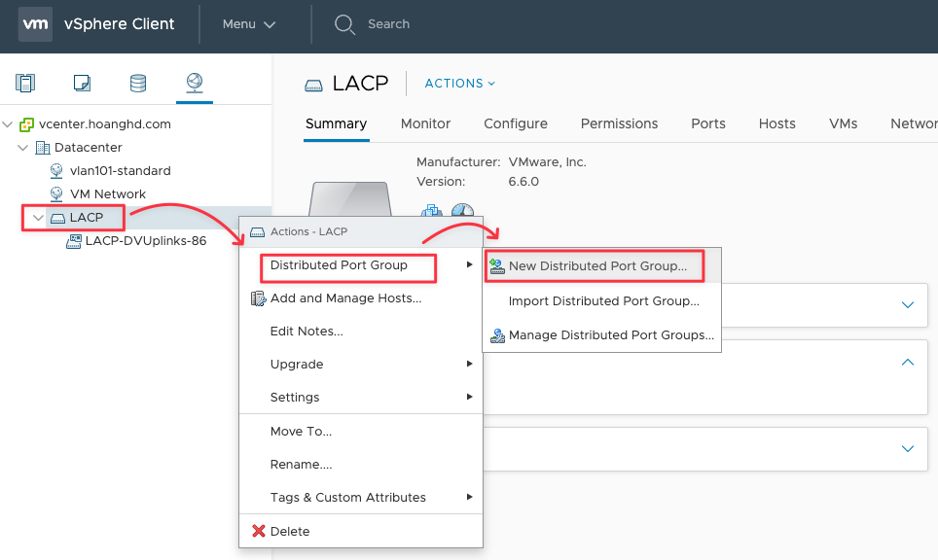This screenshot has width=938, height=560.
Task: Expand the Settings submenu arrow
Action: point(470,397)
